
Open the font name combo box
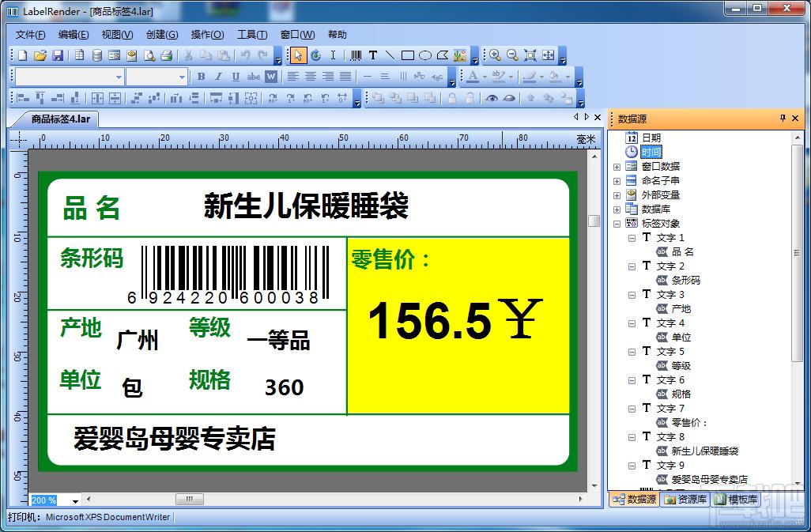coord(70,77)
